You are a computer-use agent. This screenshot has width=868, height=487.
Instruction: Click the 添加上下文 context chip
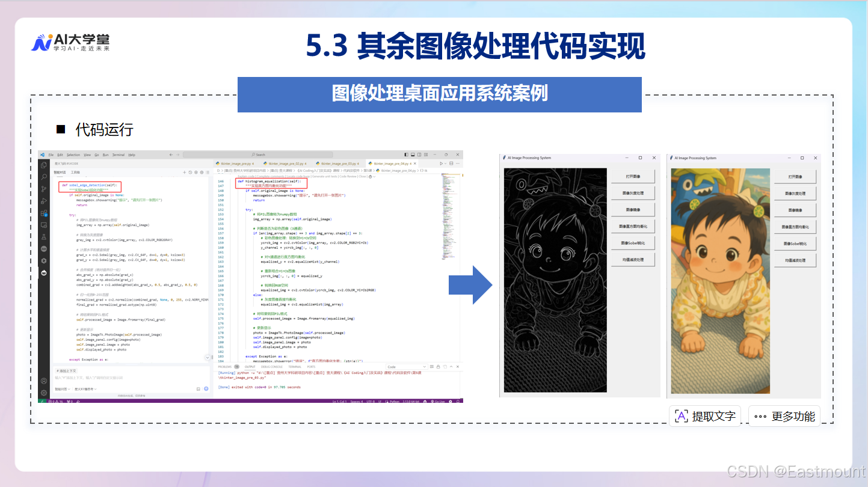click(x=66, y=371)
